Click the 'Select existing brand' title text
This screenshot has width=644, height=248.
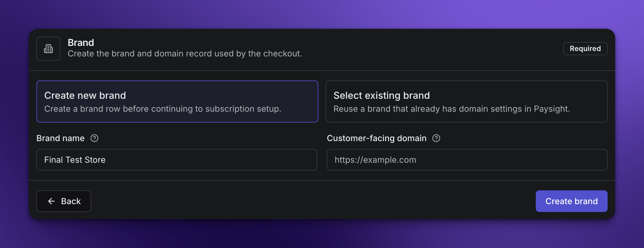pos(382,95)
